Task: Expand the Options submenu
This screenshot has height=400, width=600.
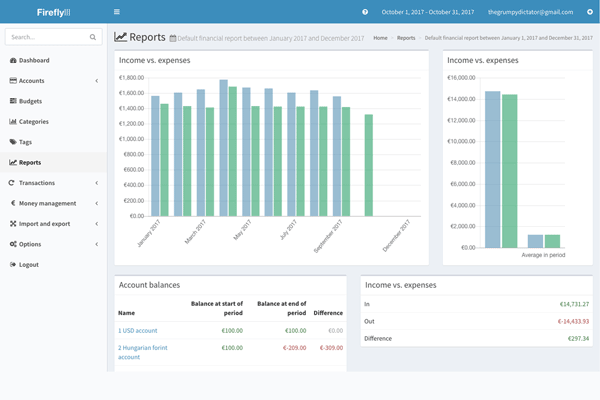Action: click(x=30, y=244)
